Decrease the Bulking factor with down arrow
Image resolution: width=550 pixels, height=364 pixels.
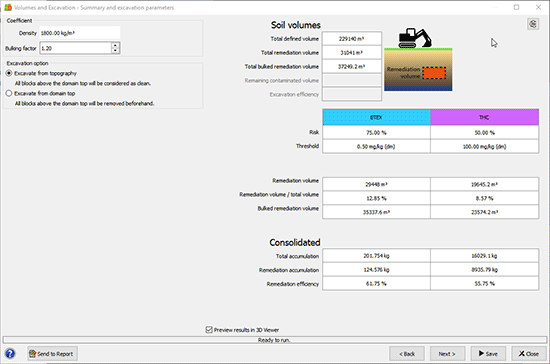click(x=115, y=51)
